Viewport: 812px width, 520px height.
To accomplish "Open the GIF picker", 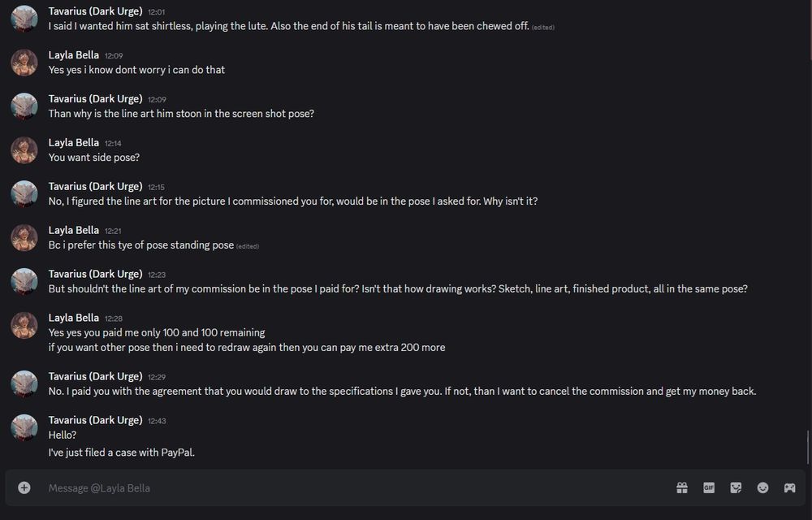I will 709,487.
